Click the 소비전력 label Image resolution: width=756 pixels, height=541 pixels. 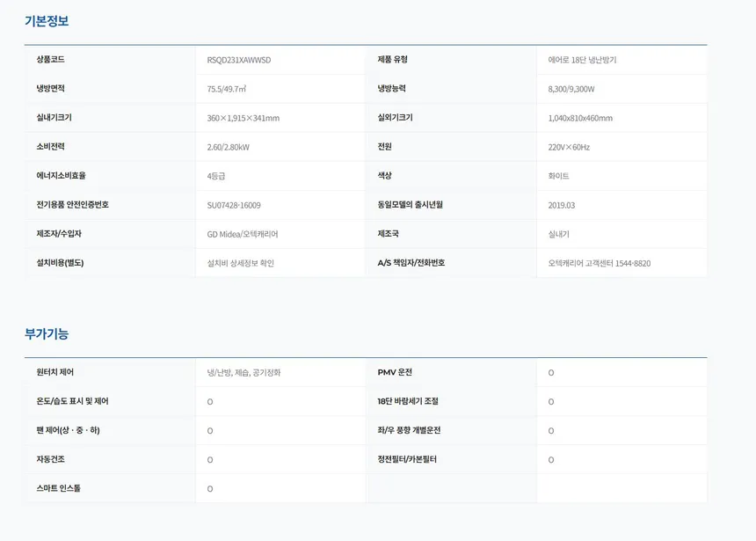tap(51, 146)
